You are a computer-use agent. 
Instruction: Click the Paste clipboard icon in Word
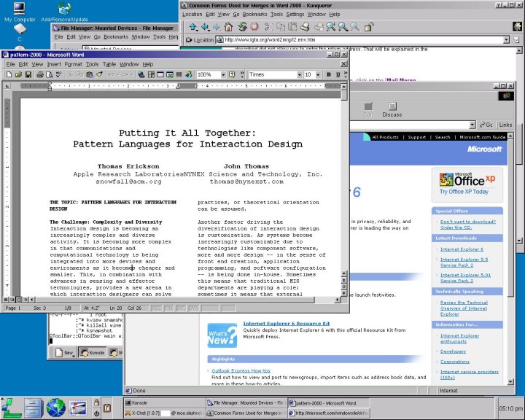click(90, 74)
